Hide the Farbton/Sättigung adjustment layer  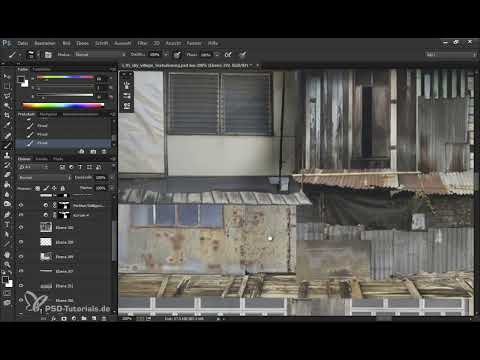(21, 205)
